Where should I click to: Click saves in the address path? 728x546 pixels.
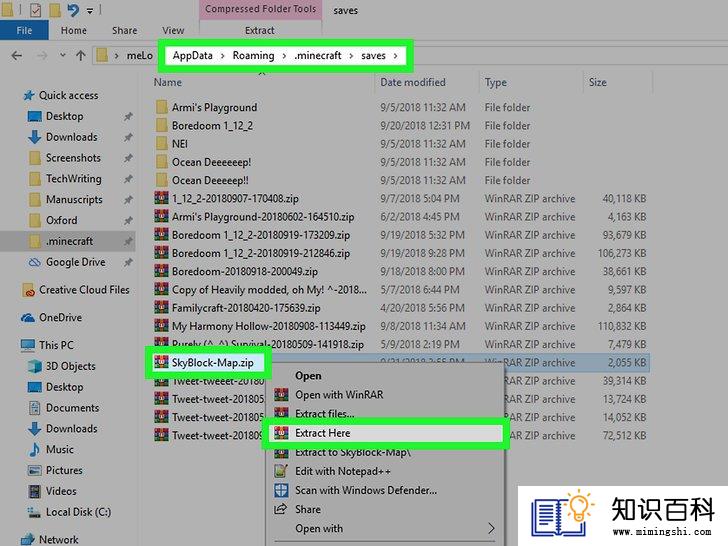point(373,56)
